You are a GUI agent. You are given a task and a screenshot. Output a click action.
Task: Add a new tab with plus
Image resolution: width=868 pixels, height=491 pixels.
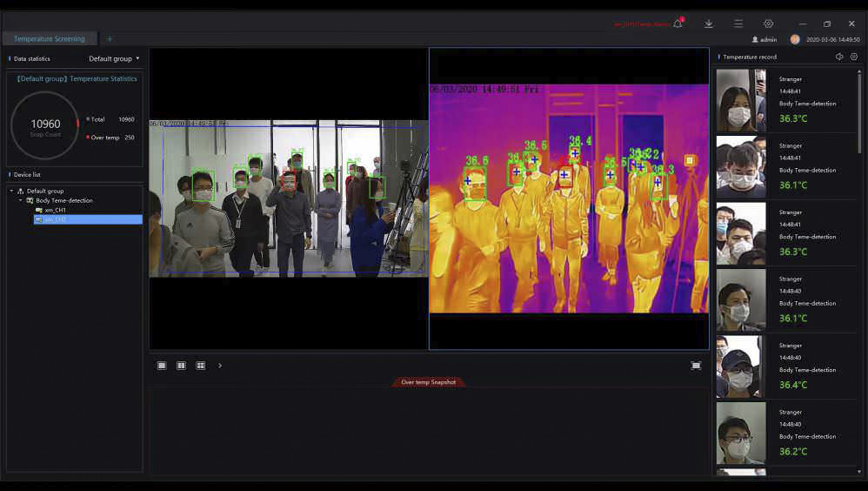[x=110, y=39]
